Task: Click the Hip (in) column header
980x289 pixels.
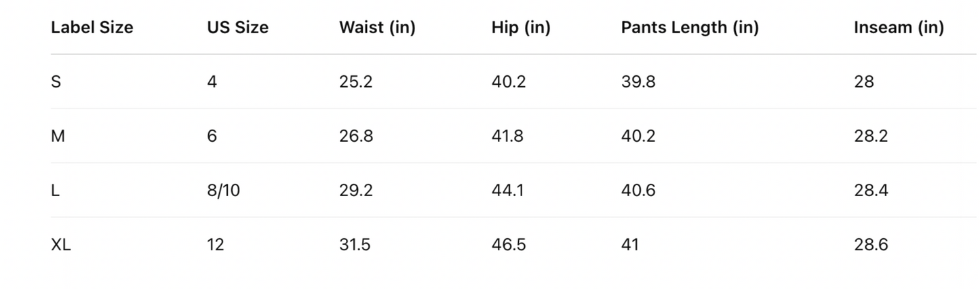Action: point(520,28)
